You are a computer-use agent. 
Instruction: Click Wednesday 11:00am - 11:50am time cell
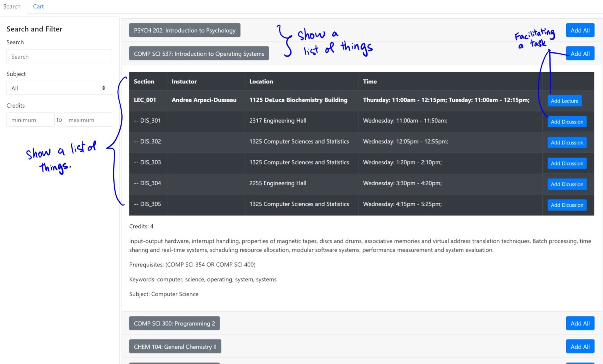[450, 121]
